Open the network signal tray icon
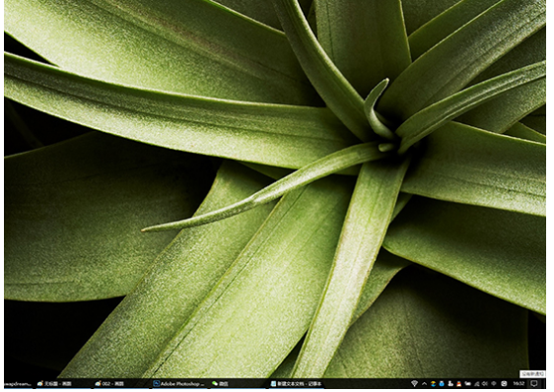Screen dimensions: 554x392 coord(477,383)
